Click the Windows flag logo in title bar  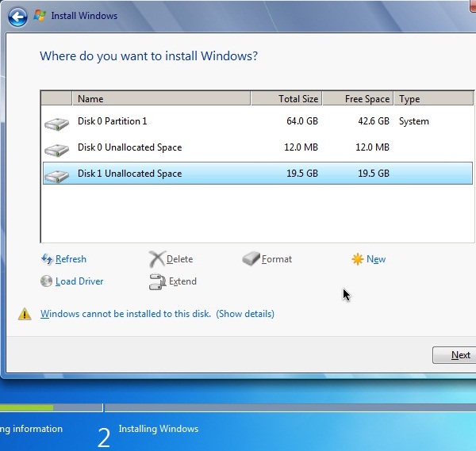point(40,15)
